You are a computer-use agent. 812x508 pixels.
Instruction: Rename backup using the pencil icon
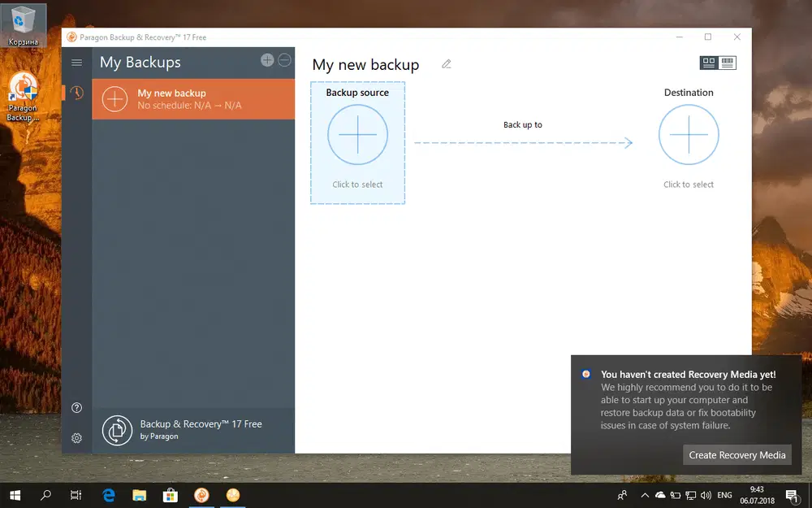pyautogui.click(x=447, y=64)
